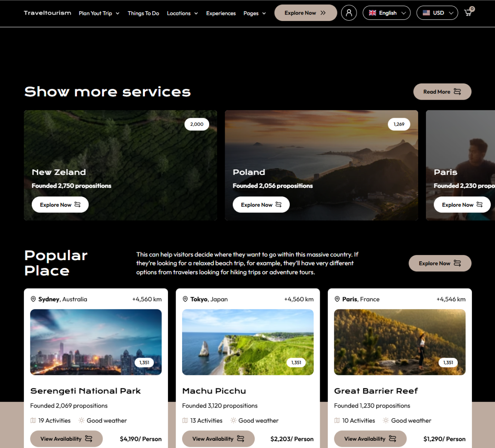Open the Experiences menu item
495x448 pixels.
[221, 13]
